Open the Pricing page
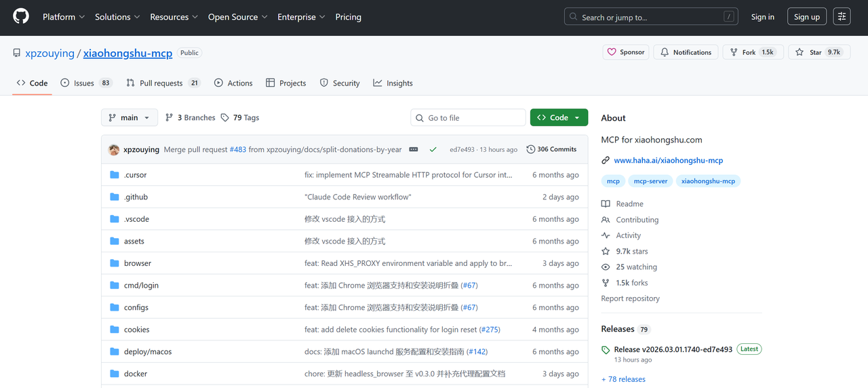This screenshot has width=868, height=388. pyautogui.click(x=349, y=17)
